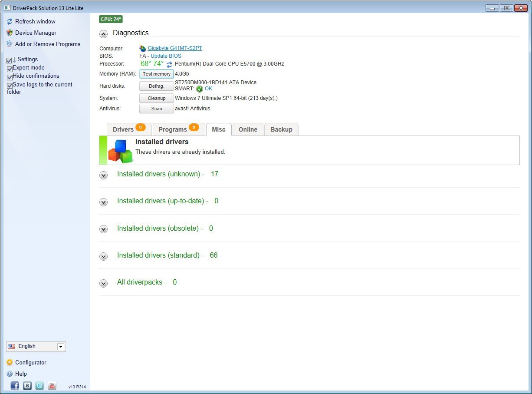Click the Add or Remove Programs icon
This screenshot has width=532, height=394.
10,44
